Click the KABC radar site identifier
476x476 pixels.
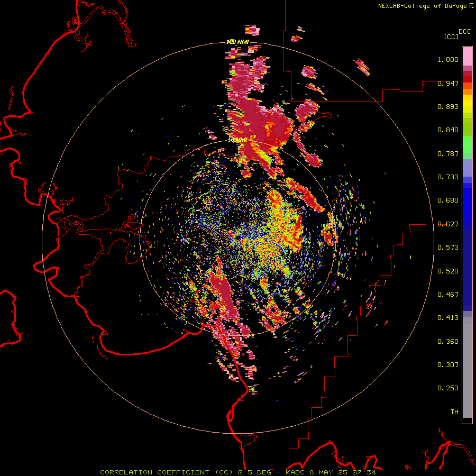point(296,472)
